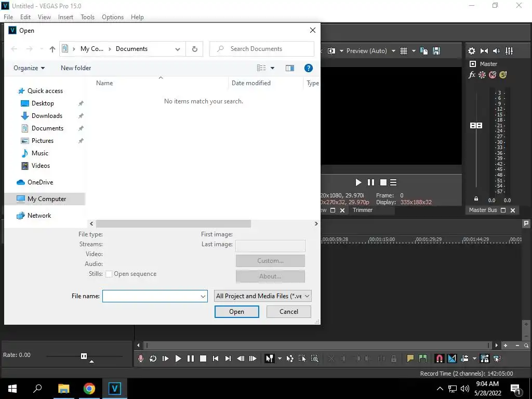Viewport: 532px width, 399px height.
Task: Click the Stop button in timeline transport
Action: tap(203, 358)
